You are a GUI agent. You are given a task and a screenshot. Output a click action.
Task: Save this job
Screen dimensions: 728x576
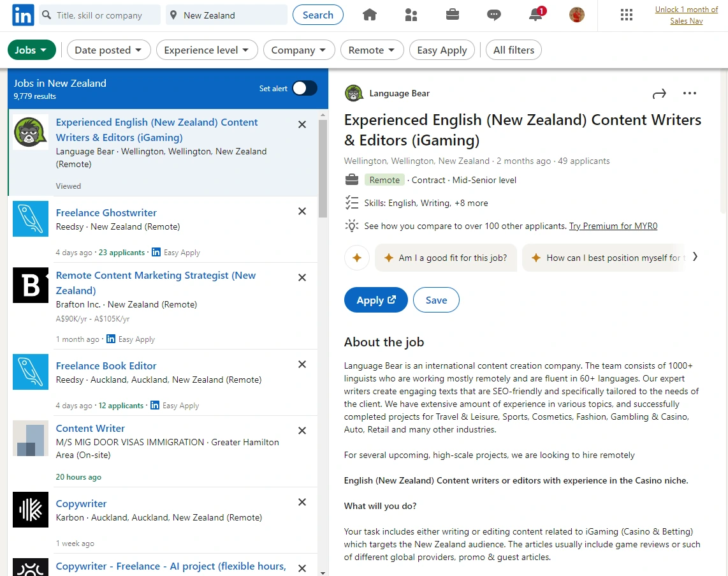click(x=436, y=300)
